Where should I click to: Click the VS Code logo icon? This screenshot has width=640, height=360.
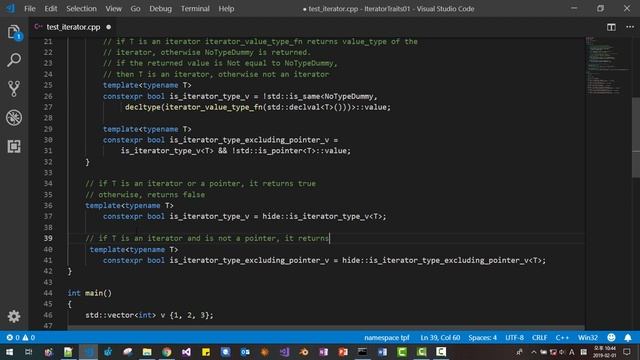10,8
